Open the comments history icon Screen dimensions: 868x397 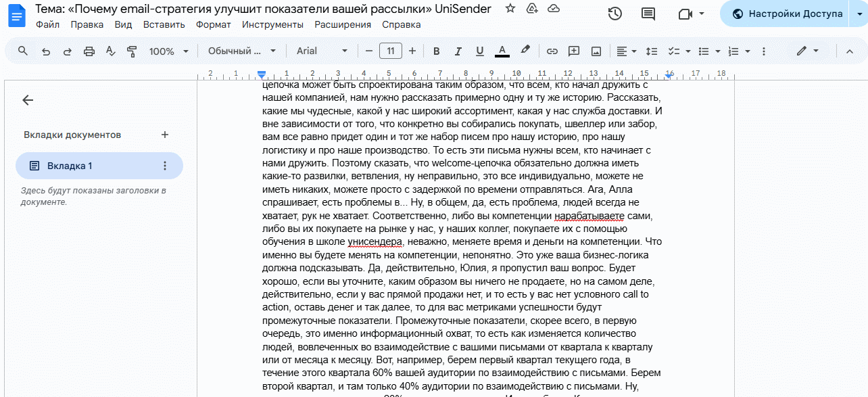point(648,14)
